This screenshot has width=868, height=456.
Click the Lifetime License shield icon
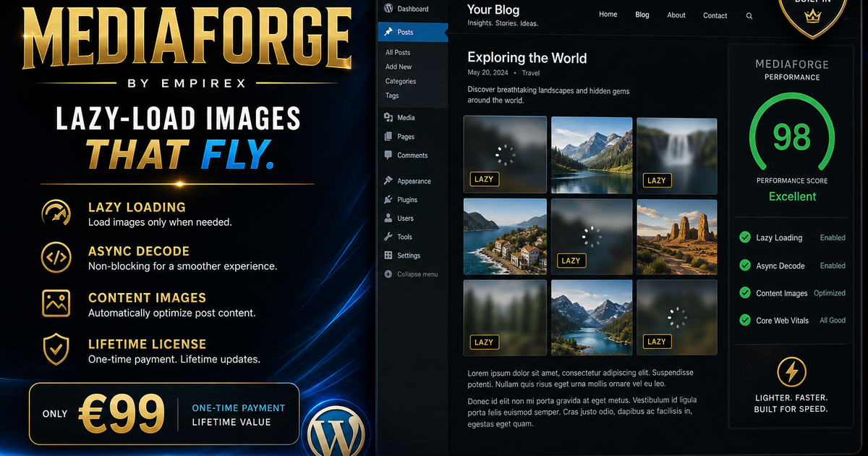(56, 350)
